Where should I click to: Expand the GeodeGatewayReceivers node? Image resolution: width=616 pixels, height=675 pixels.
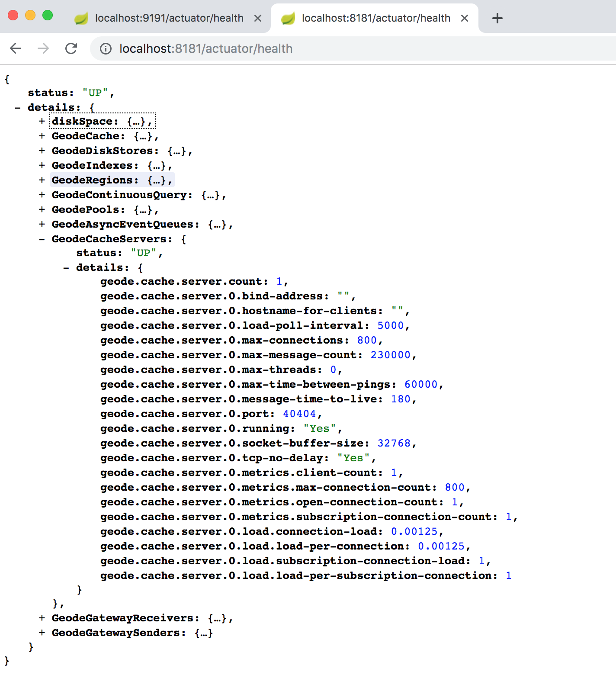coord(42,618)
